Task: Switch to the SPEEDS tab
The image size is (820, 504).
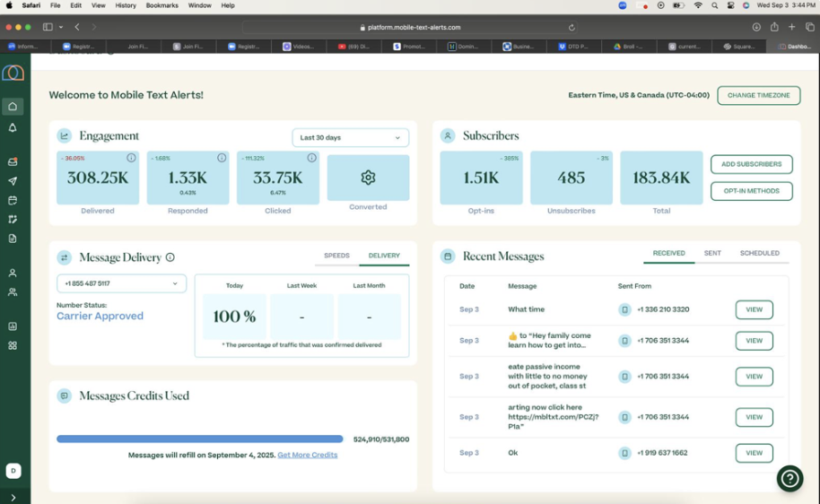Action: [x=336, y=255]
